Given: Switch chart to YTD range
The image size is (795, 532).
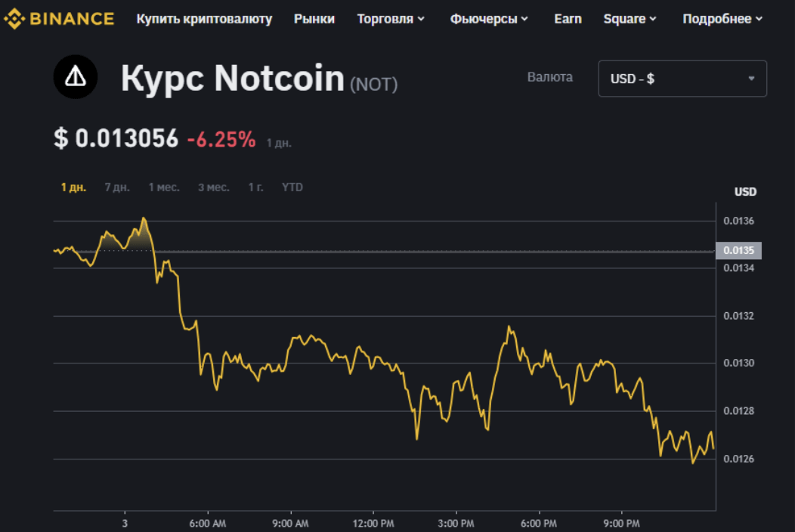Looking at the screenshot, I should tap(292, 187).
